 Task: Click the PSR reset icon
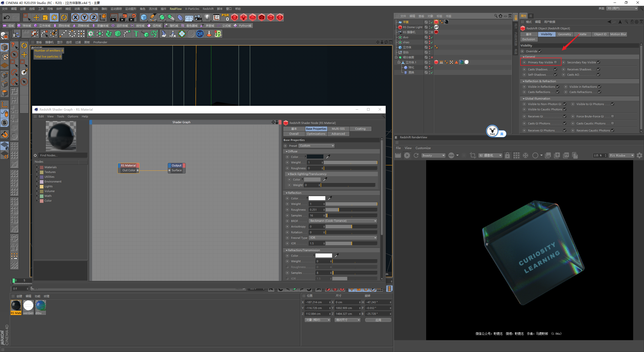click(x=225, y=17)
